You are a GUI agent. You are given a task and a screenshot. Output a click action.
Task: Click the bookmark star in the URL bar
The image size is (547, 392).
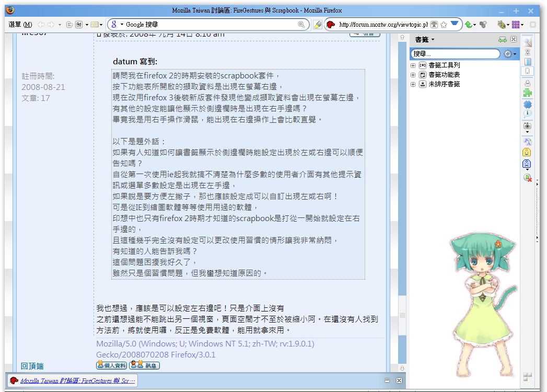(444, 25)
